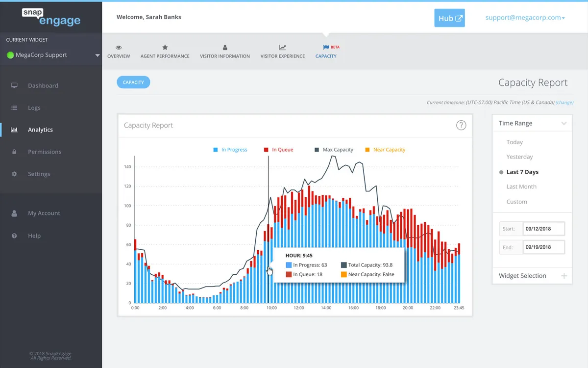The height and width of the screenshot is (368, 588).
Task: Select the Yesterday time range option
Action: coord(519,157)
